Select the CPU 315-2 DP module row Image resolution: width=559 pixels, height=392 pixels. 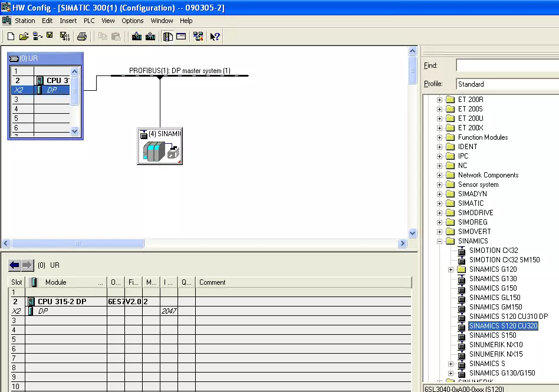(210, 301)
